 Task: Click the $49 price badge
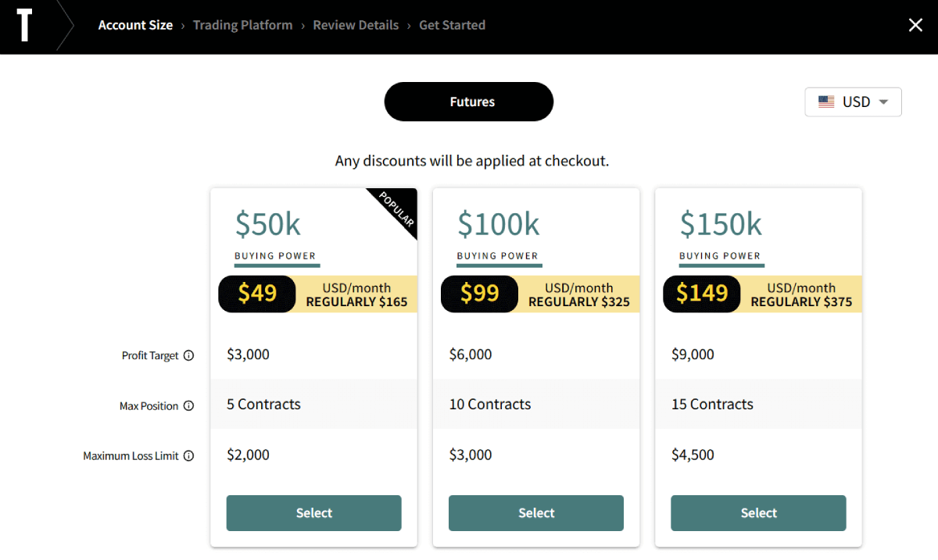257,294
